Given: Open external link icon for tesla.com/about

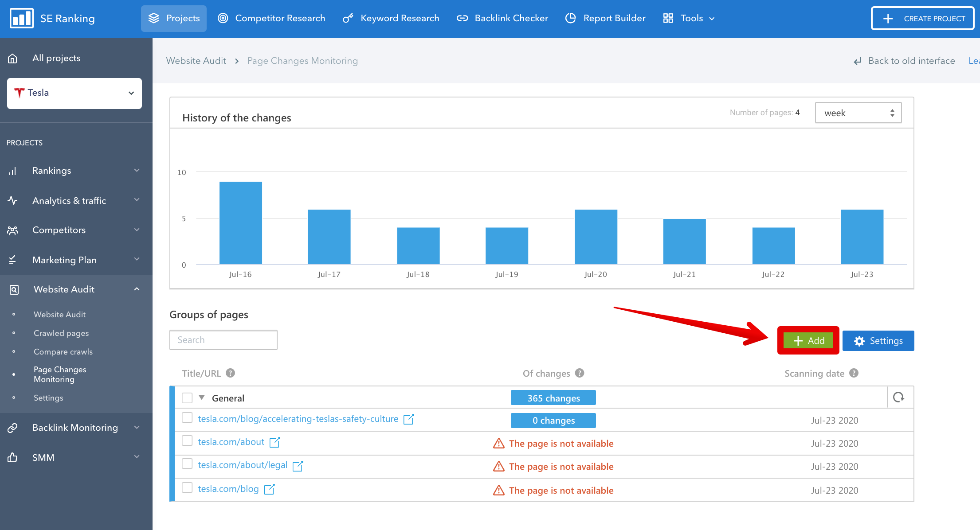Looking at the screenshot, I should 275,442.
